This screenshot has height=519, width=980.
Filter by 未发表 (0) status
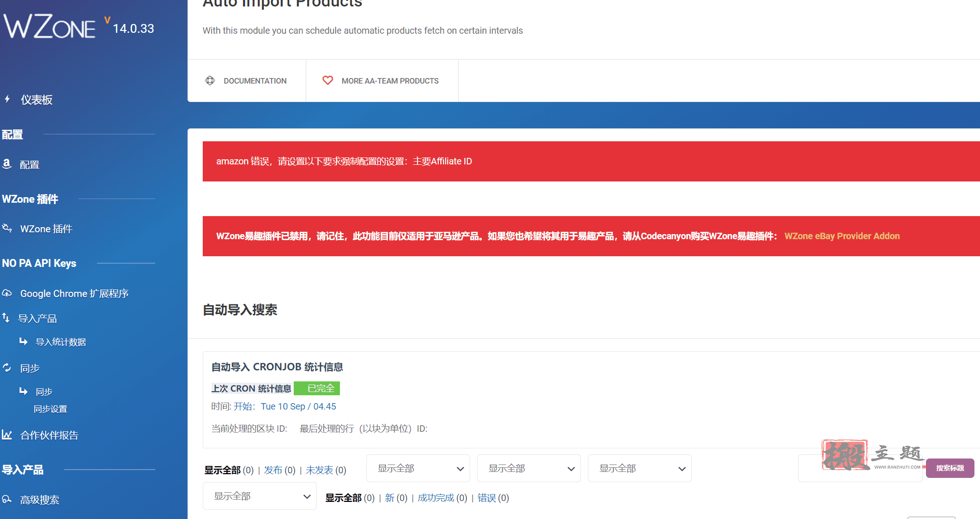click(x=326, y=470)
